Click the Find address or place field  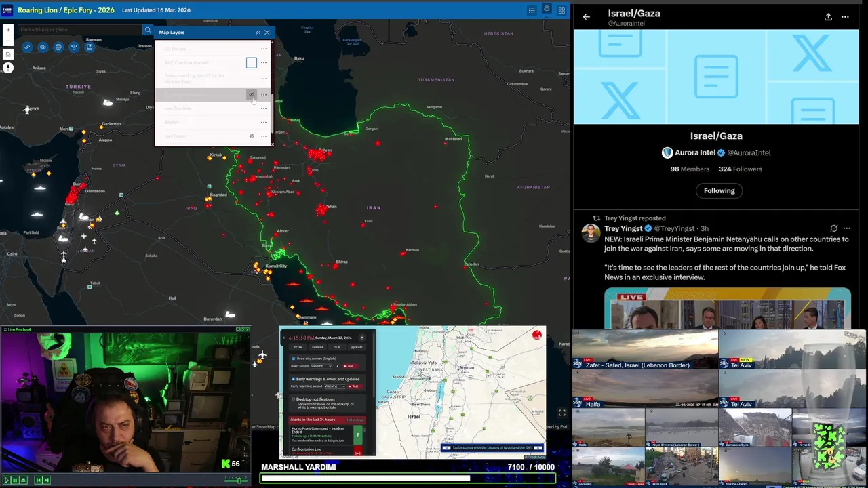79,30
